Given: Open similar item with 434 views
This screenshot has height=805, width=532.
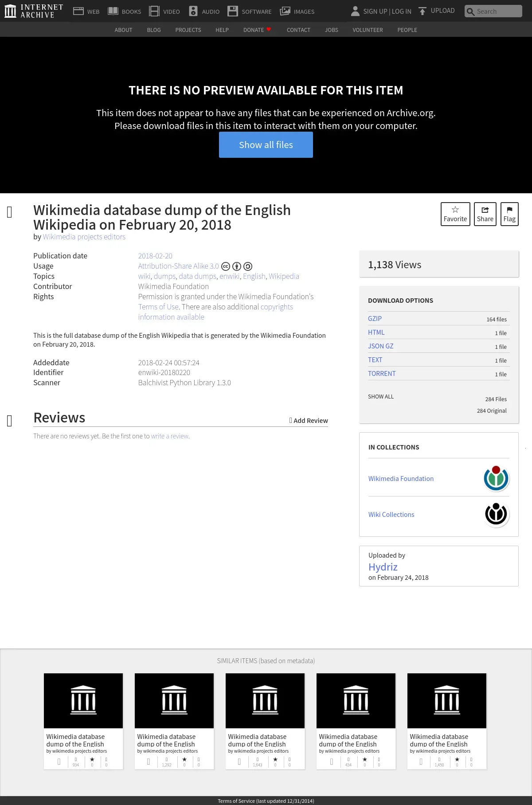Looking at the screenshot, I should tap(356, 721).
